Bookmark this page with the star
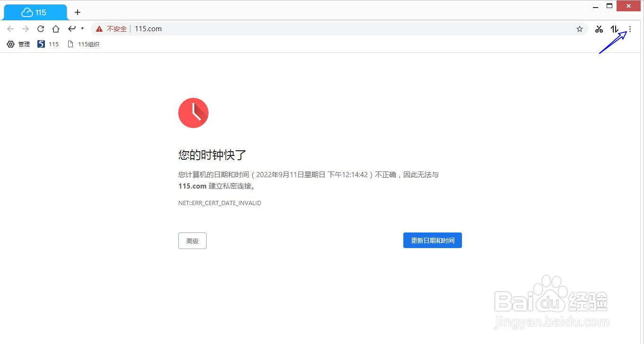 tap(580, 29)
